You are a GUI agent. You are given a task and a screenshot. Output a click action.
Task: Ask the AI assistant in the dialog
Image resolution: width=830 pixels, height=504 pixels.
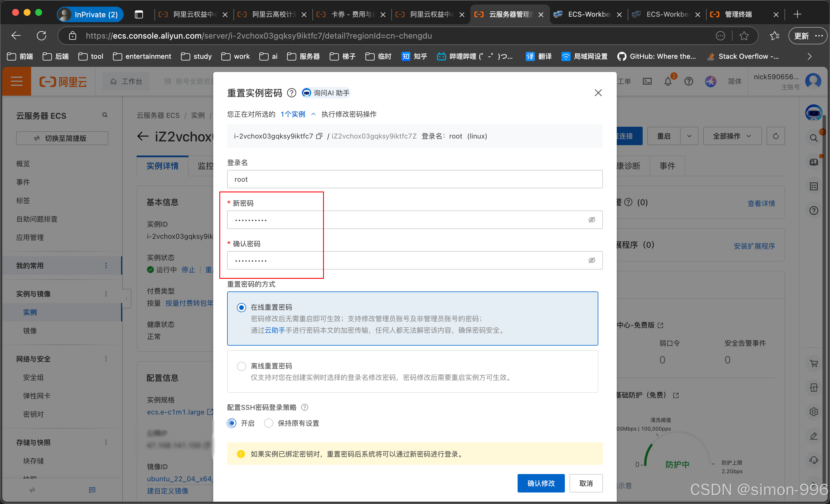click(x=326, y=92)
